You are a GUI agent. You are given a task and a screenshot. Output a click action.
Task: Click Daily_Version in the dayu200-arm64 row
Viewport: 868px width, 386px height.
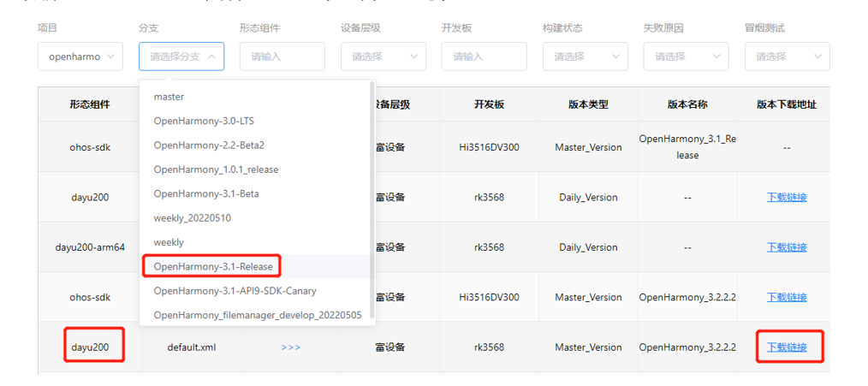588,247
